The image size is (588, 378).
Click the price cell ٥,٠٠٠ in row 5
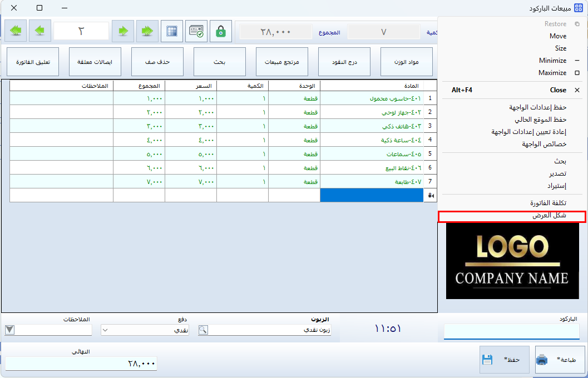tap(191, 154)
